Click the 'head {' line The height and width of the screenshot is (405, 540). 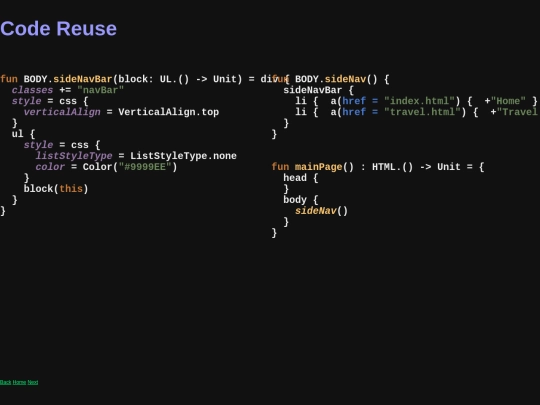(301, 178)
